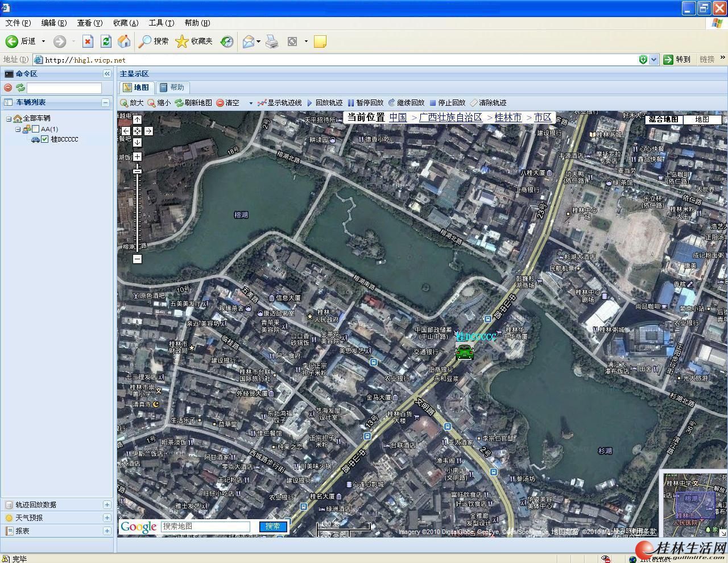The height and width of the screenshot is (563, 728).
Task: Expand the 轨迹回放数据 panel
Action: (x=106, y=504)
